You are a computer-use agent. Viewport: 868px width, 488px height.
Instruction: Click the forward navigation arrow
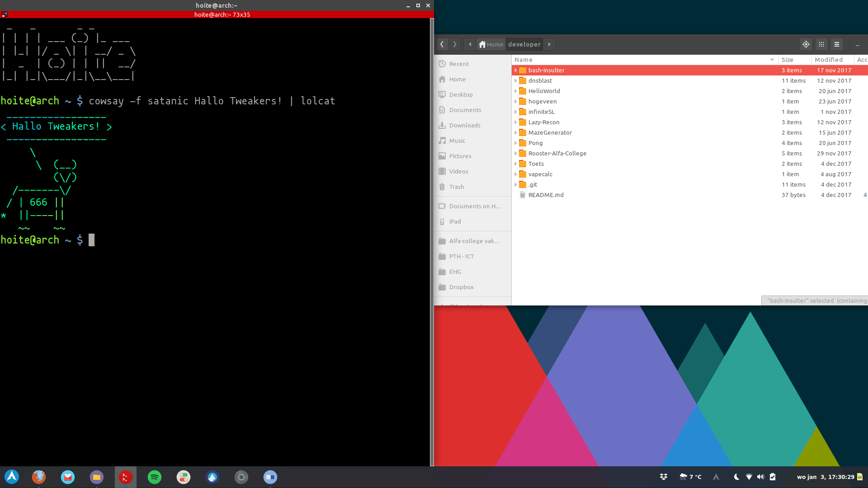pyautogui.click(x=455, y=44)
